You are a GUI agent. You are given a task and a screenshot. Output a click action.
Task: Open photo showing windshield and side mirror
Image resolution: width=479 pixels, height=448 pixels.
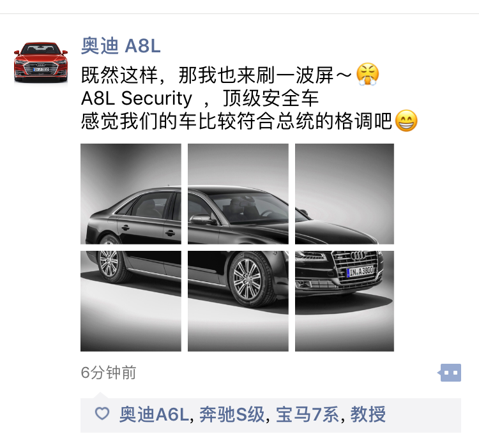pyautogui.click(x=238, y=194)
